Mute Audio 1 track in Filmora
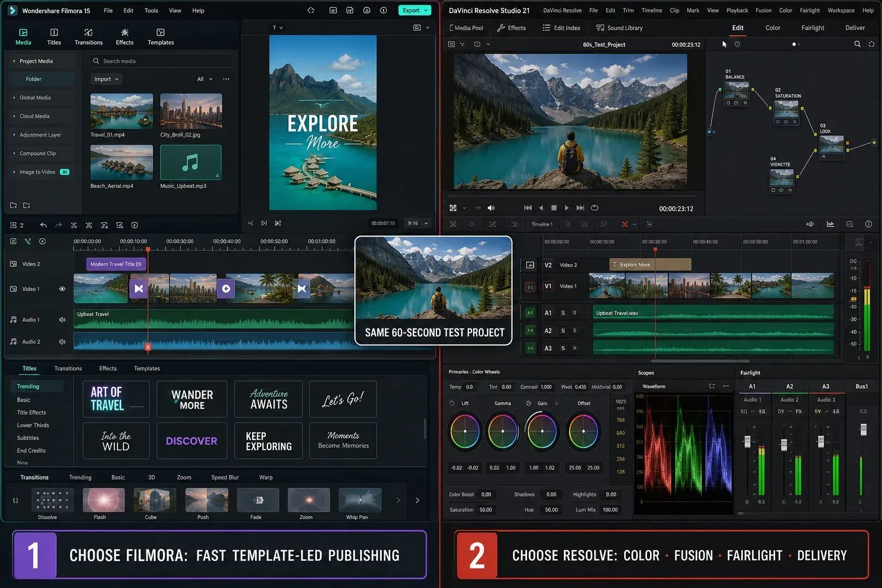The image size is (882, 588). (62, 320)
